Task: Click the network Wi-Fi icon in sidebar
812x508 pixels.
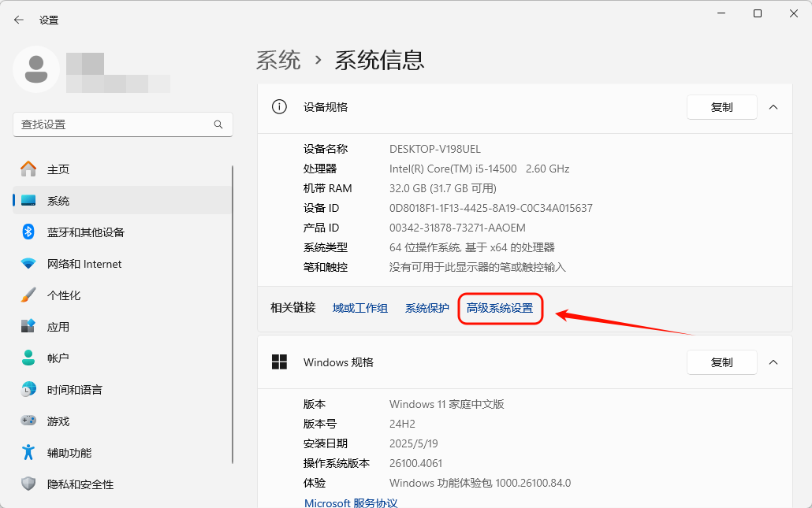Action: click(28, 264)
